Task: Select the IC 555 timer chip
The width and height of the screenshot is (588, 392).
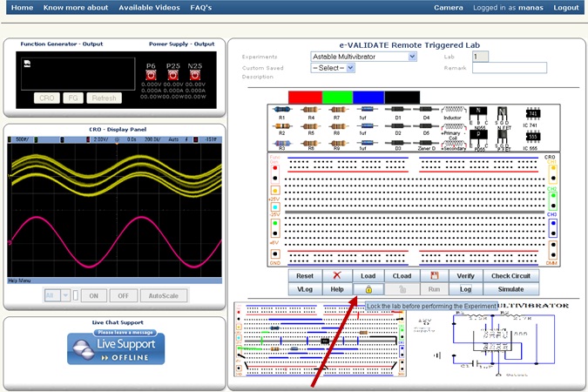Action: (x=534, y=139)
